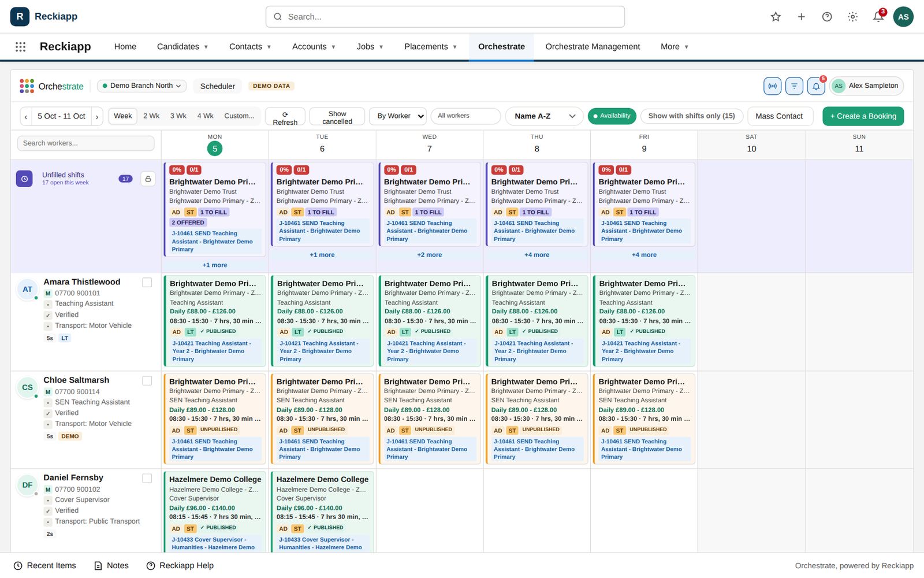The image size is (924, 578).
Task: Open Recent Items in footer
Action: pos(45,565)
